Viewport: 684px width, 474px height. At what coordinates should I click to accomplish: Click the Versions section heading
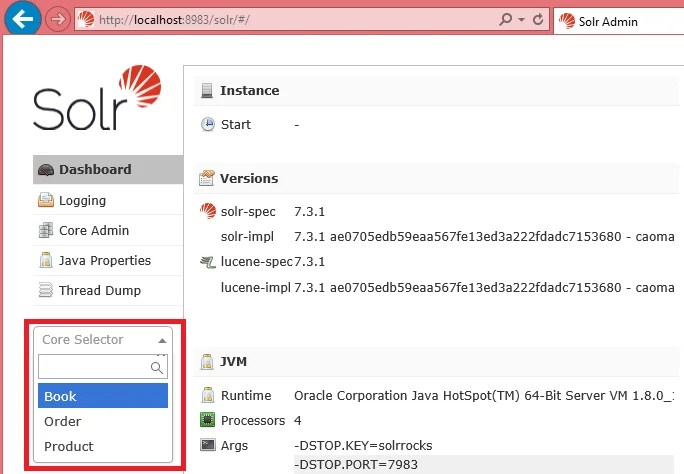(249, 178)
